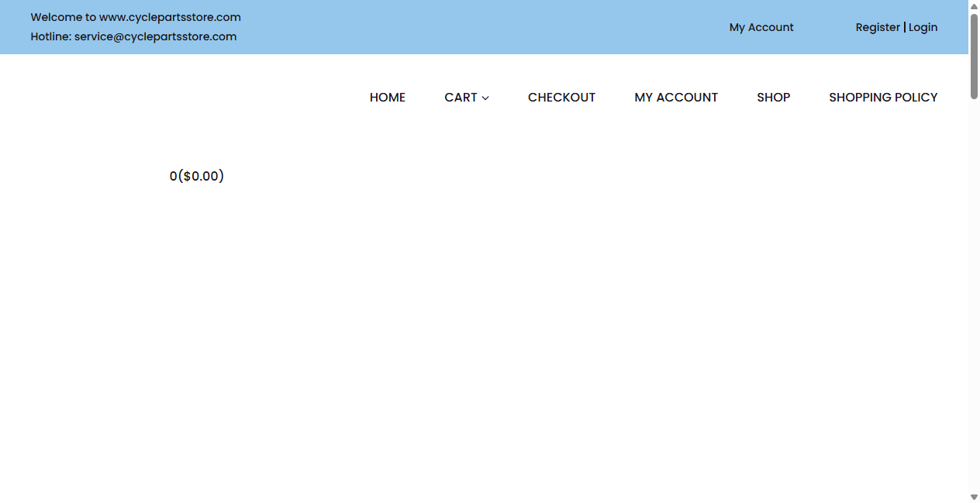View the Shopping Policy page
Image resolution: width=980 pixels, height=503 pixels.
(883, 97)
